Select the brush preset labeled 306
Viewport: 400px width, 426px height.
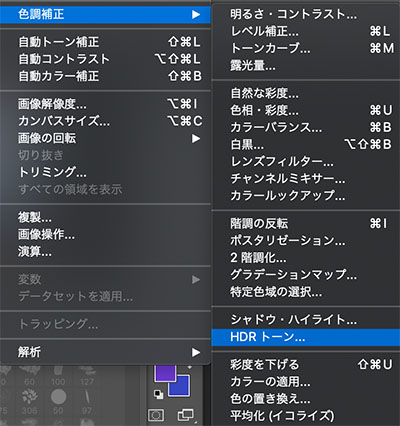30,402
